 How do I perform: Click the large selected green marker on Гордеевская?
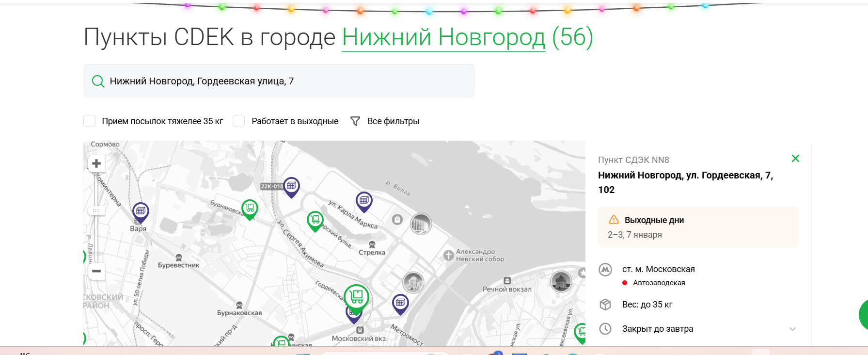[x=357, y=297]
